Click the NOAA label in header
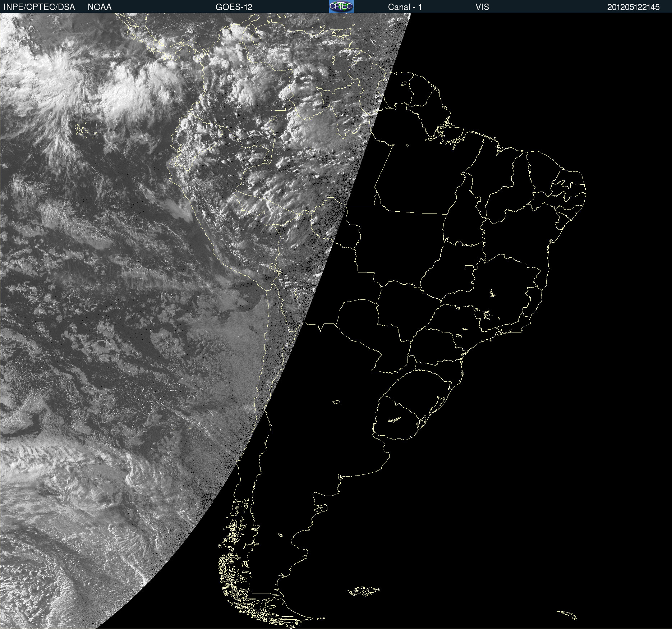Image resolution: width=672 pixels, height=629 pixels. pyautogui.click(x=100, y=7)
